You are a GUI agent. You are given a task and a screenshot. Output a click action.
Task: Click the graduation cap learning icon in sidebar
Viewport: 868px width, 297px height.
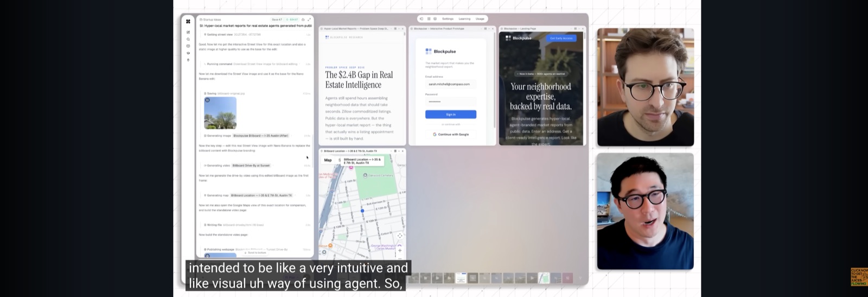(x=188, y=53)
